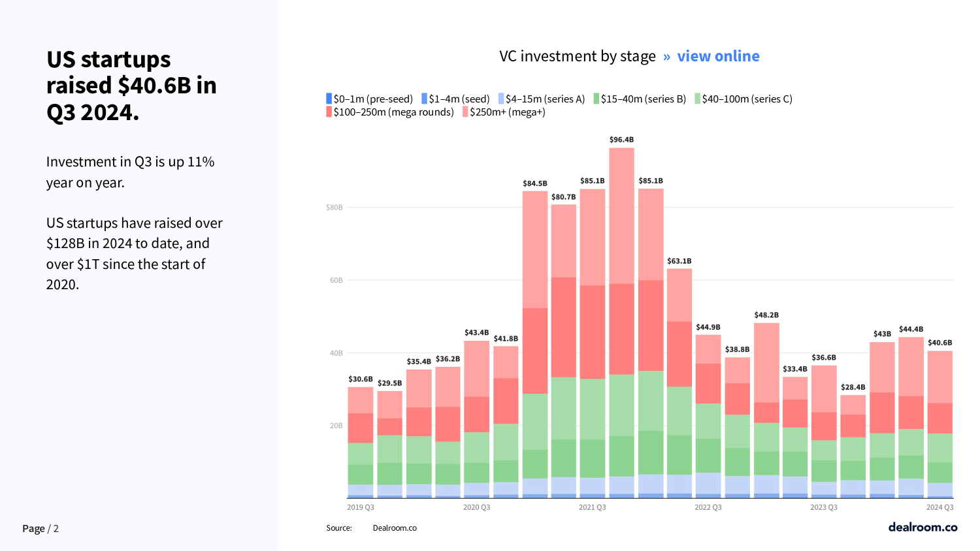980x551 pixels.
Task: Toggle the series B legend entry
Action: 640,99
